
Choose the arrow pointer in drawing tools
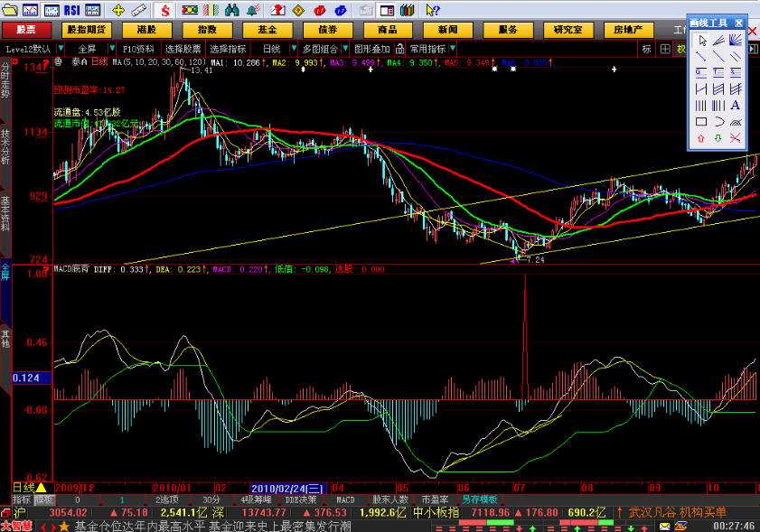701,41
